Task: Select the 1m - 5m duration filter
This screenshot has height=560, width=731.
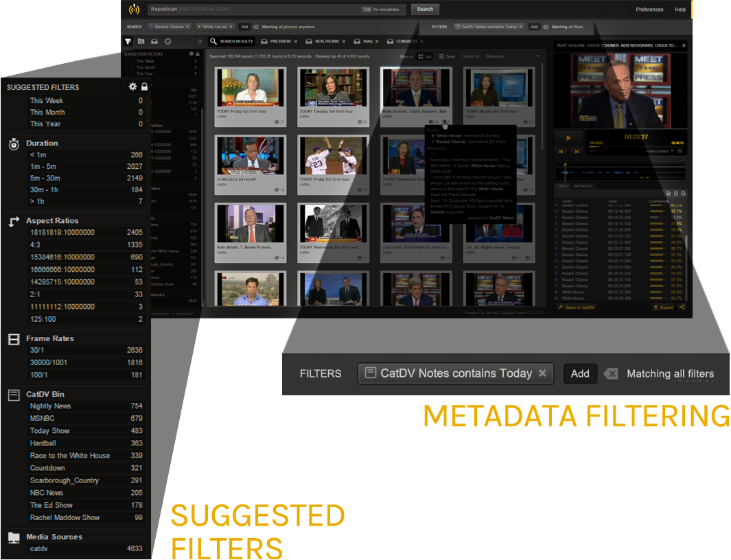Action: click(86, 167)
